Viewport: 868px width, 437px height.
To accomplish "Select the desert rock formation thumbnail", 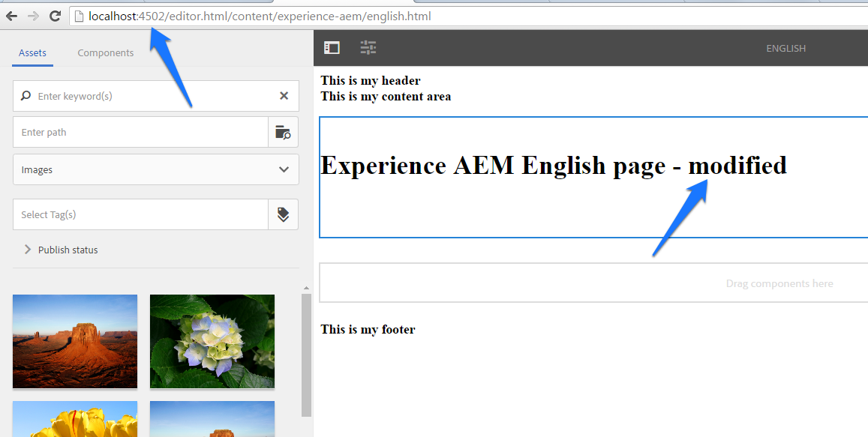I will pos(74,342).
